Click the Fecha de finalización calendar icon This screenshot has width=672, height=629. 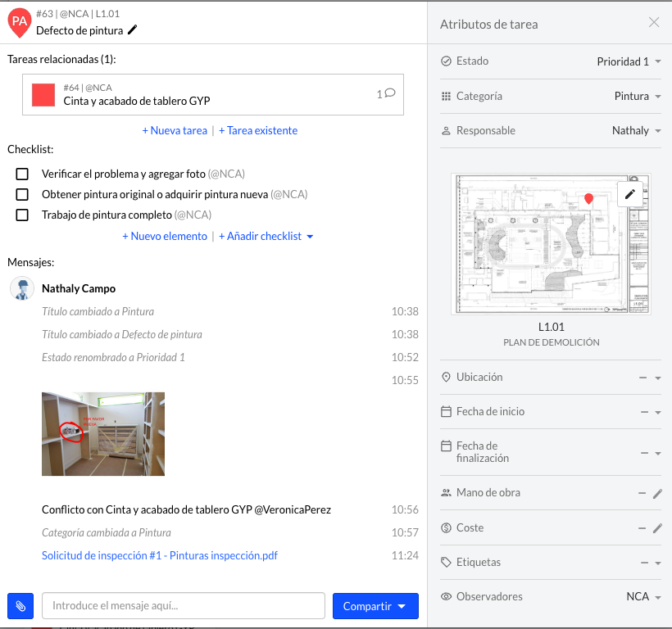(x=446, y=446)
